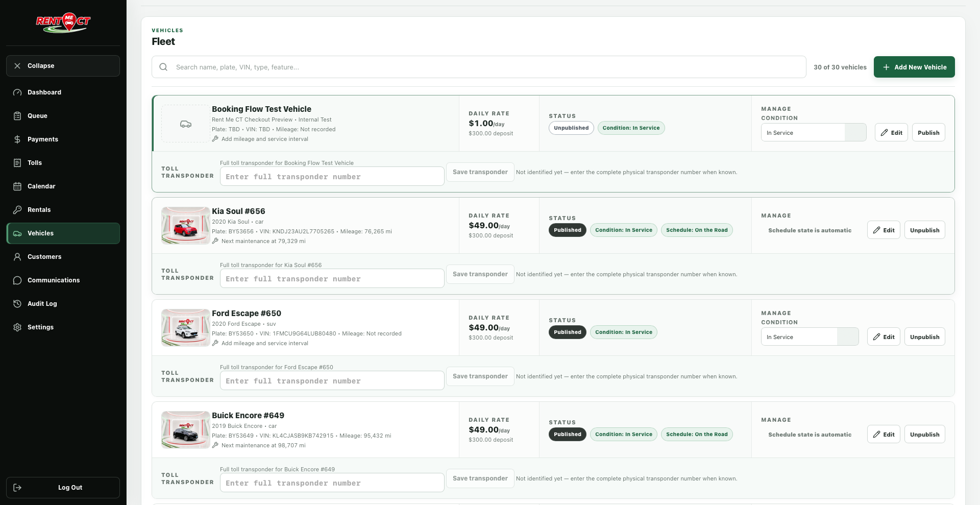Screen dimensions: 980x505
Task: Open the Kia Soul #656 thumbnail
Action: tap(186, 226)
